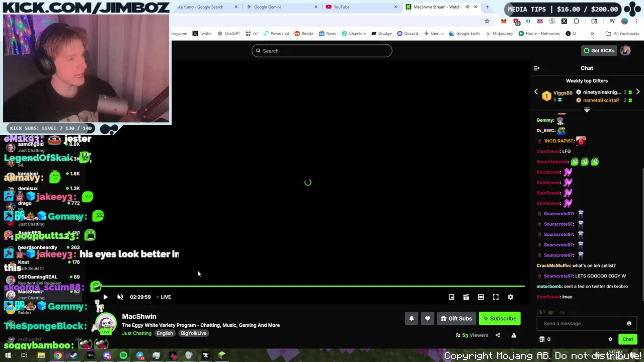644x362 pixels.
Task: Show next weekly top gifter
Action: point(637,92)
